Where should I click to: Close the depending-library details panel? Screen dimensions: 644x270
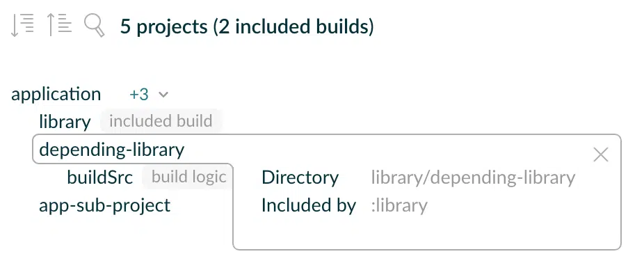coord(600,155)
